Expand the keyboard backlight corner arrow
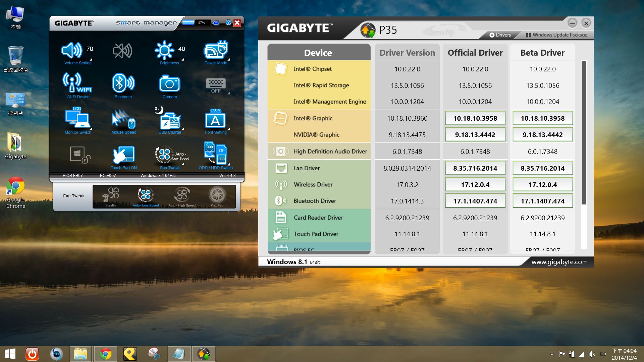The width and height of the screenshot is (644, 362). (x=229, y=93)
